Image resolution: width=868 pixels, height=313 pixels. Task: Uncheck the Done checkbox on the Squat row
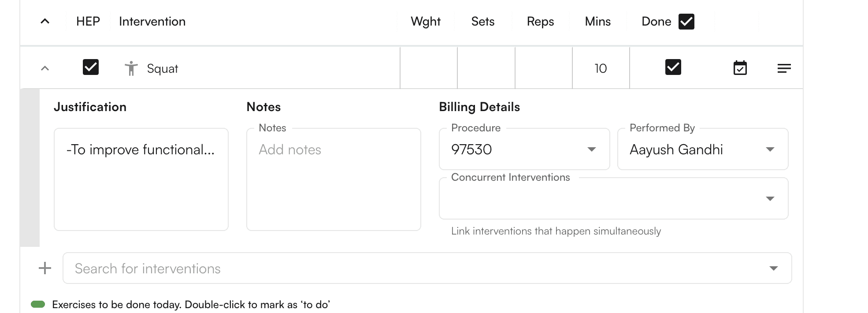[673, 67]
